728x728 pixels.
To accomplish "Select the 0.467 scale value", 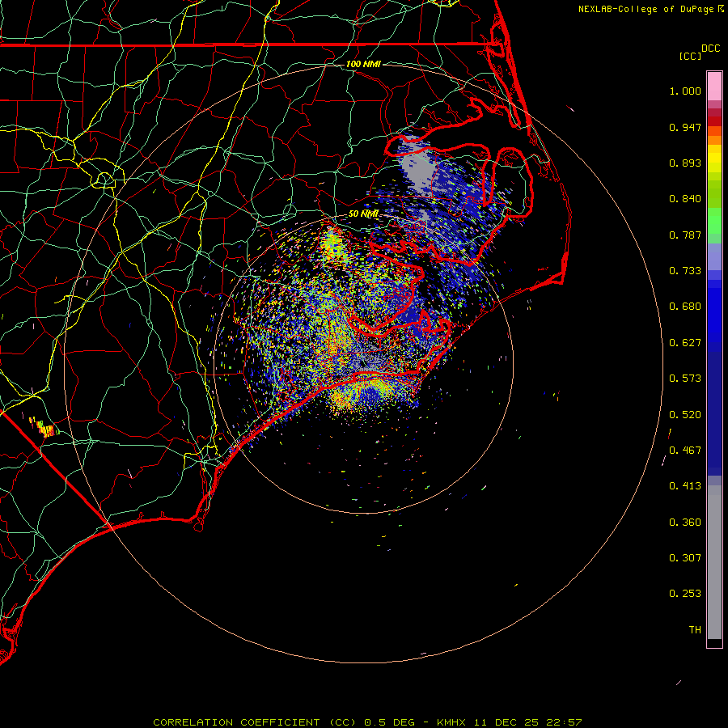I will pos(685,451).
